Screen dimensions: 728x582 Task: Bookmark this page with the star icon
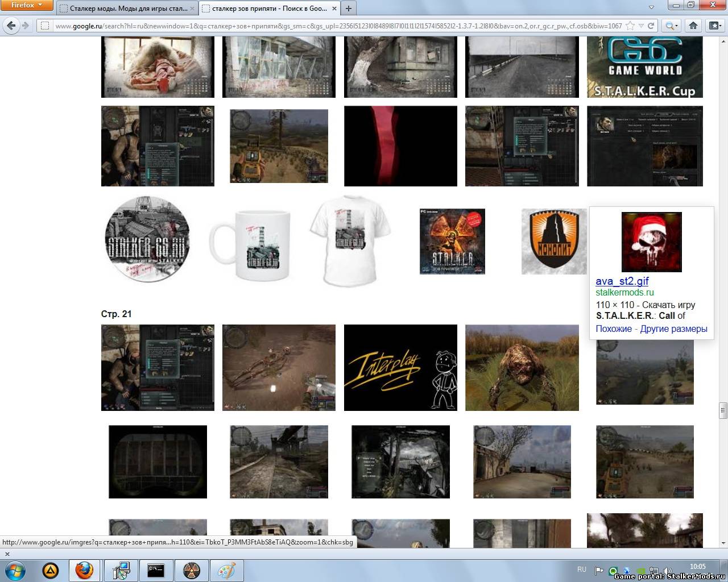point(630,26)
